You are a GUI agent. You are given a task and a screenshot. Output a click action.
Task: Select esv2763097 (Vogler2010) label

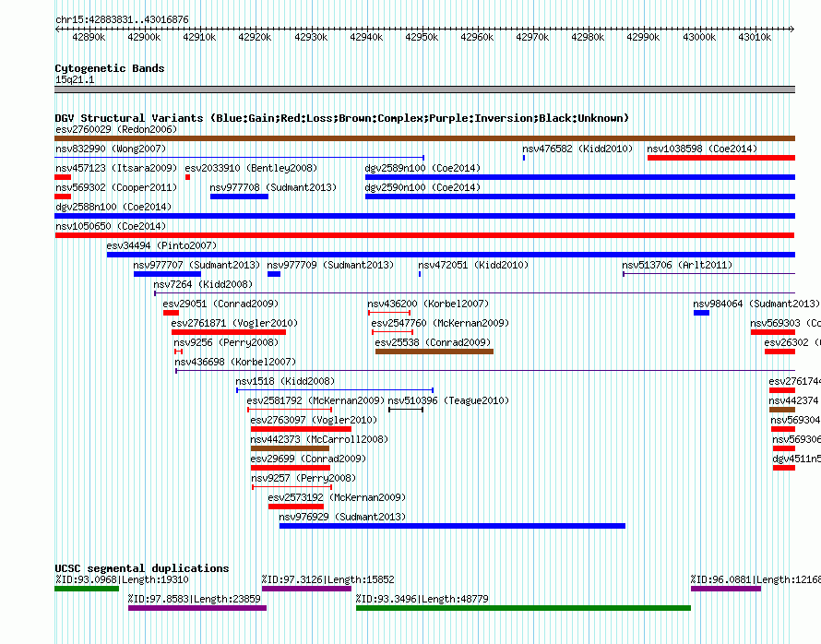(x=315, y=420)
